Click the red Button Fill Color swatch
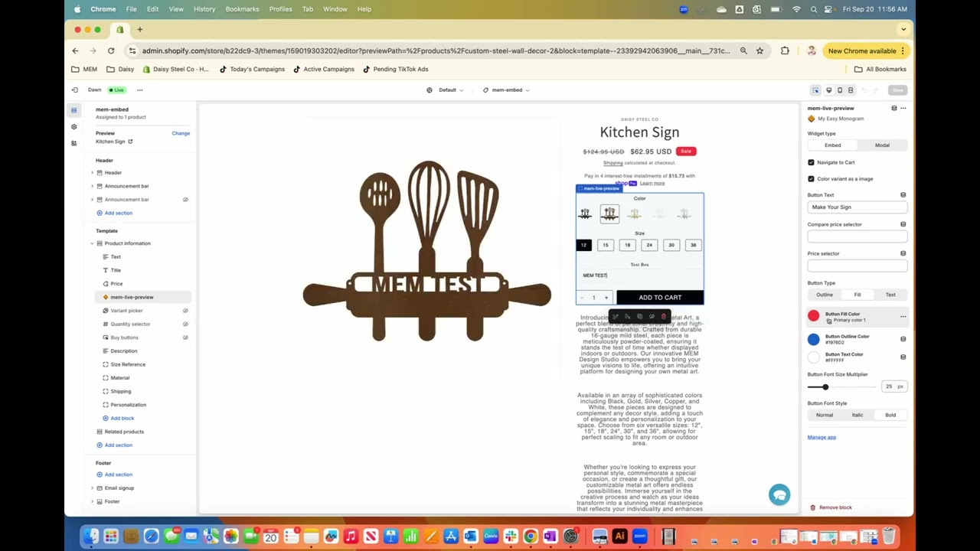980x551 pixels. click(814, 316)
